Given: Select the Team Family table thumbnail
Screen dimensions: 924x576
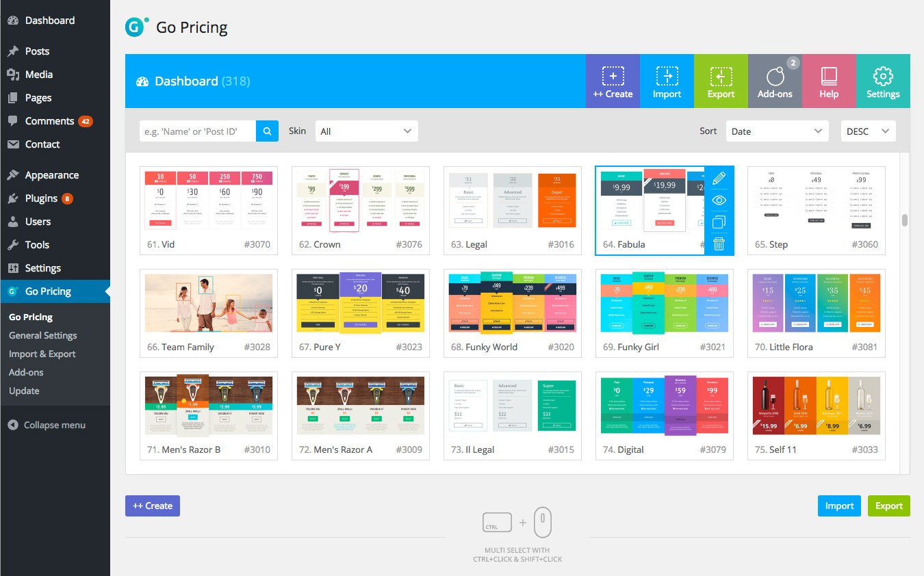Looking at the screenshot, I should coord(209,304).
